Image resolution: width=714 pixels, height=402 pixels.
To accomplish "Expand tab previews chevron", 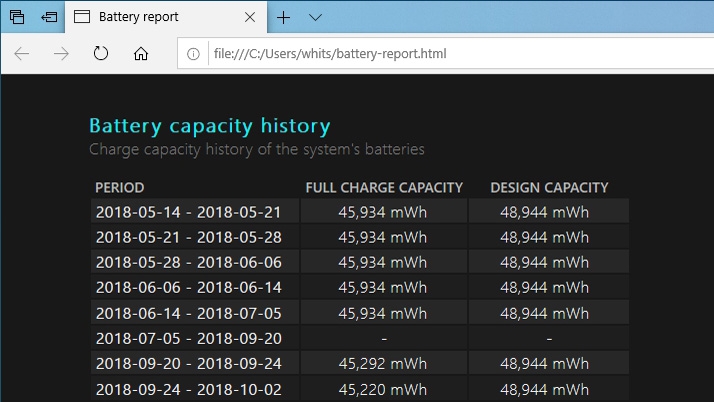I will coord(315,17).
